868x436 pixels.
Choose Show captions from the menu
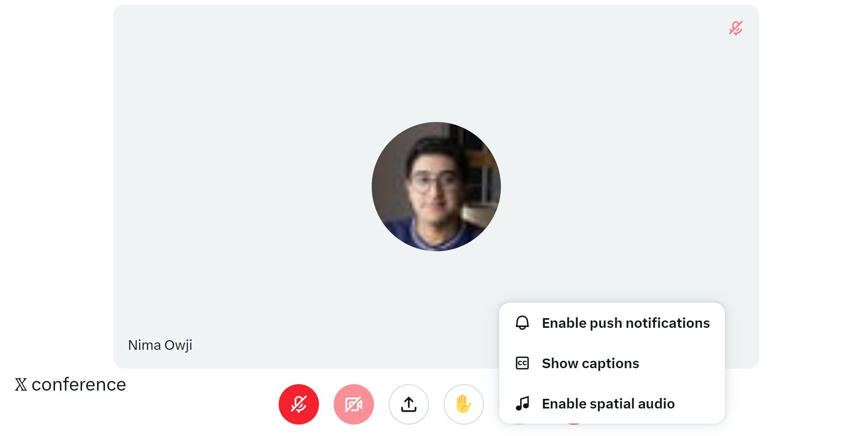590,363
